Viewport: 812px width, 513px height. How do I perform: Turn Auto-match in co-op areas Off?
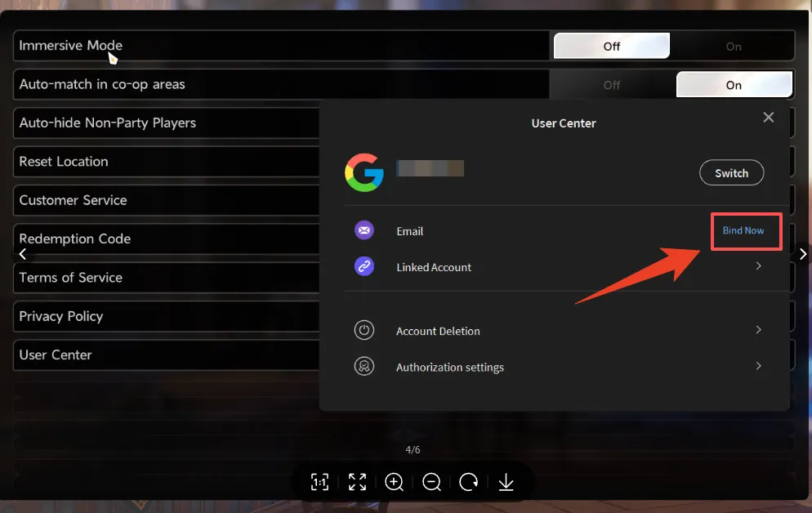click(x=612, y=85)
